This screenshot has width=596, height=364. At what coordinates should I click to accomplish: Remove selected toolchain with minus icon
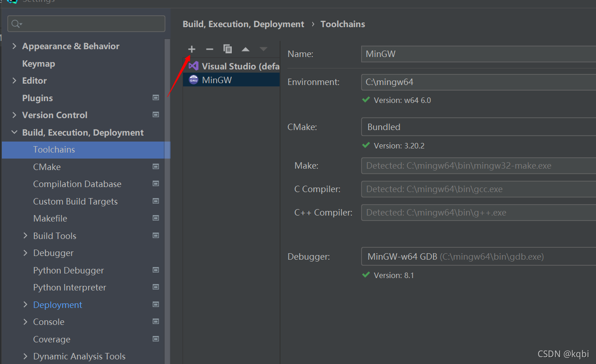coord(210,49)
